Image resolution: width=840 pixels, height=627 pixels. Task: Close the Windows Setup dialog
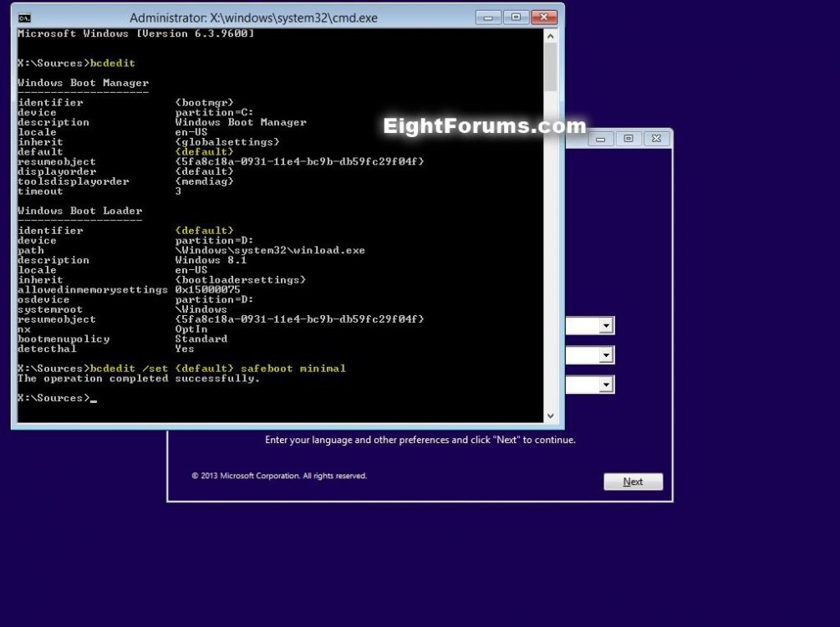656,139
